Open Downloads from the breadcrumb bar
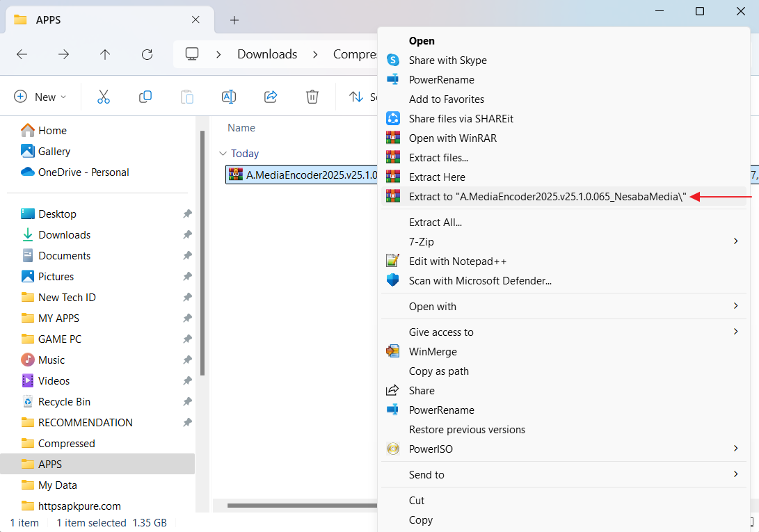Viewport: 759px width, 532px height. pos(267,54)
